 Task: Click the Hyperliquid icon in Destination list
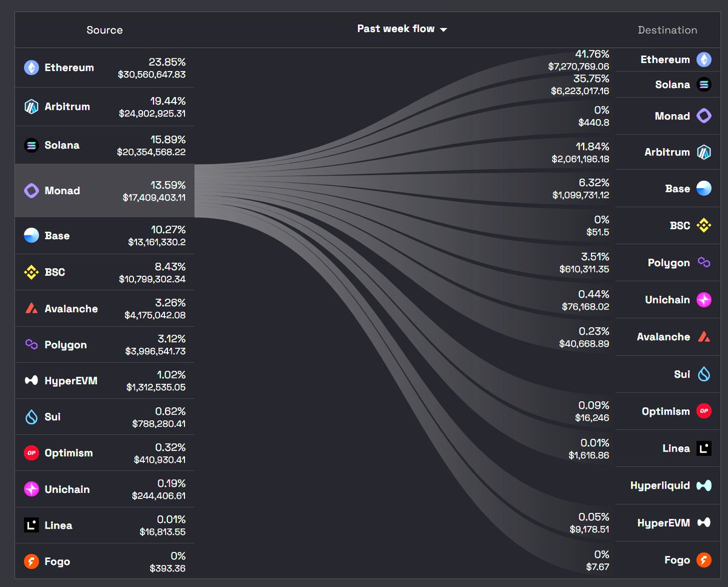tap(704, 486)
